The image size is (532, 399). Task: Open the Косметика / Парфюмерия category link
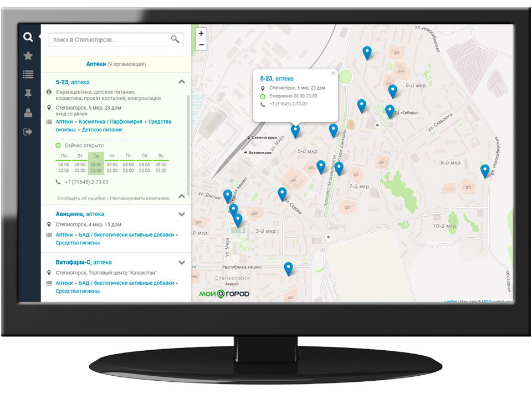tap(111, 121)
